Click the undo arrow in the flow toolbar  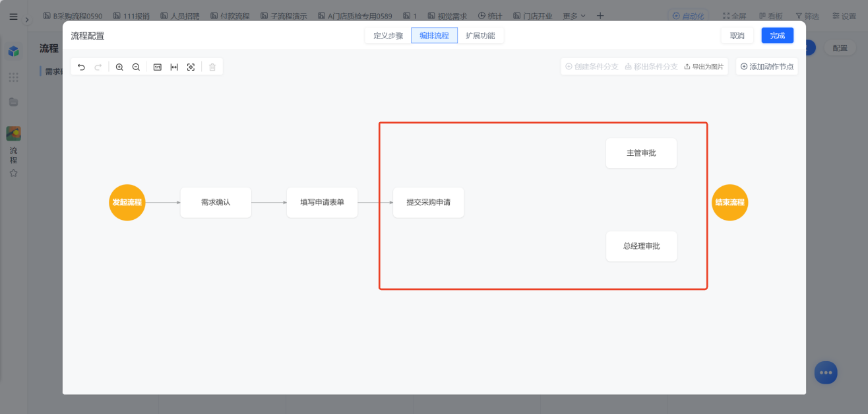coord(81,67)
